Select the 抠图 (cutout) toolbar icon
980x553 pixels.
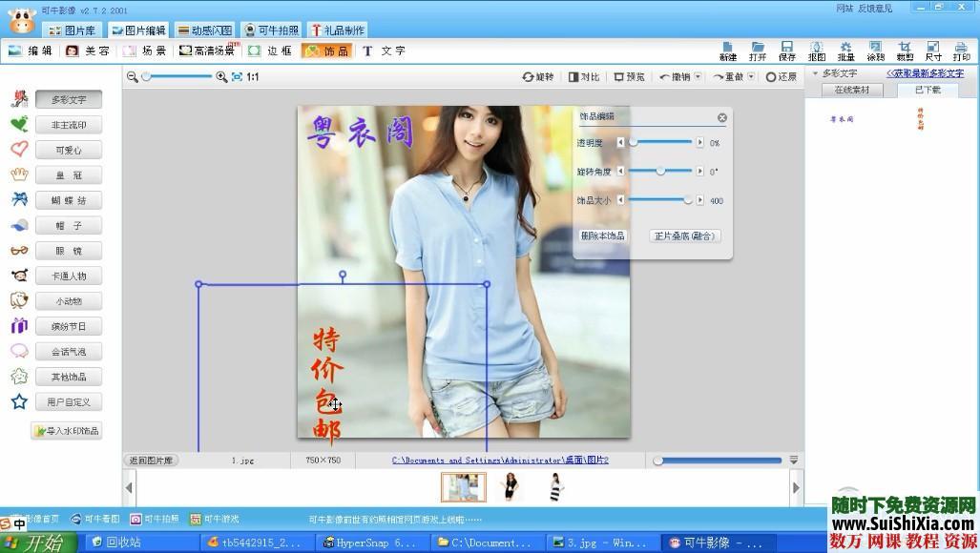(817, 51)
